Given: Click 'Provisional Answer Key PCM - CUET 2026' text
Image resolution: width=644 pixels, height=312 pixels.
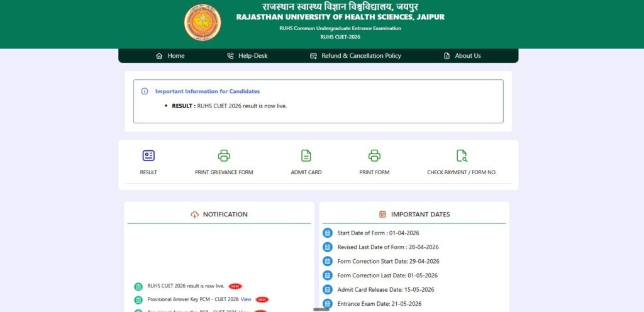Looking at the screenshot, I should [x=193, y=299].
